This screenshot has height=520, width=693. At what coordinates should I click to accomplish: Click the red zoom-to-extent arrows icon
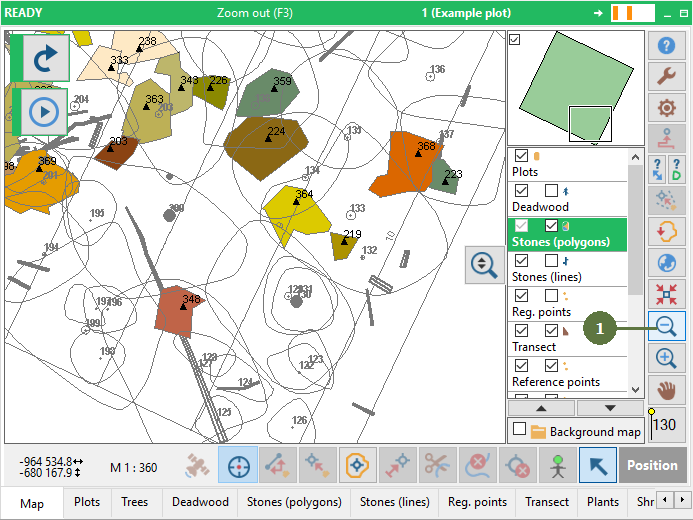click(x=665, y=293)
